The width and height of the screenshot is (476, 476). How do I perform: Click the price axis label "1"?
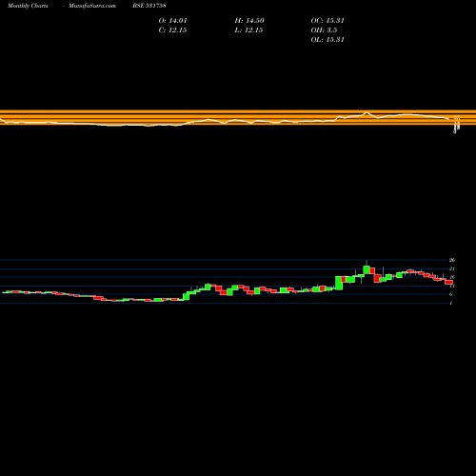point(450,303)
